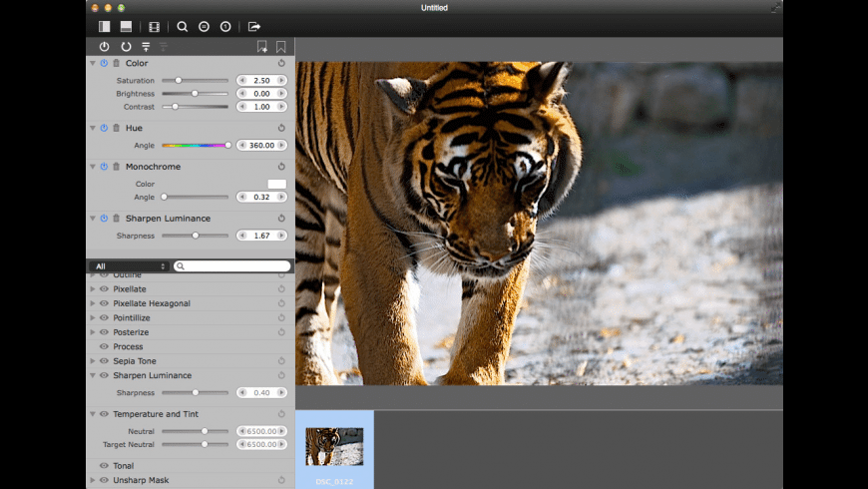Expand the Pixellate filter row
Viewport: 868px width, 489px height.
[93, 289]
